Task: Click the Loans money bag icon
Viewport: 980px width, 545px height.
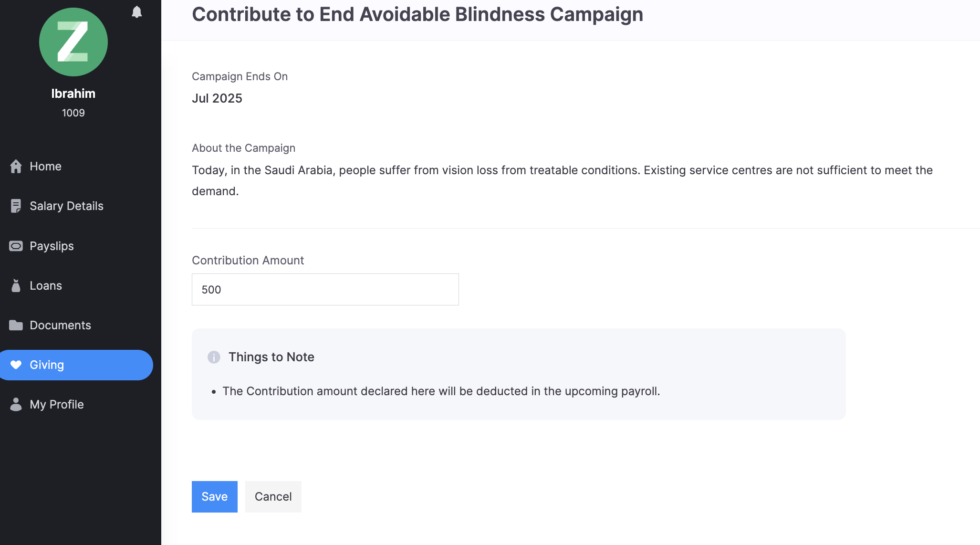Action: 16,285
